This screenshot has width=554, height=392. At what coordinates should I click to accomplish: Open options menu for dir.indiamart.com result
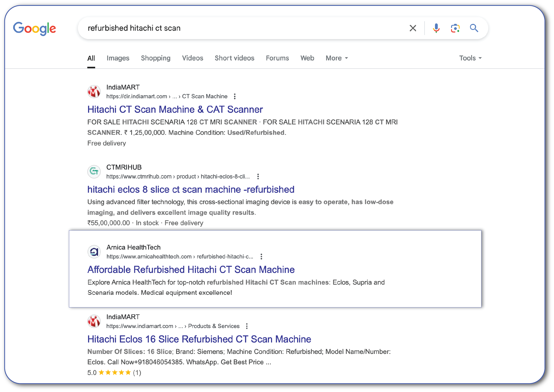coord(235,96)
